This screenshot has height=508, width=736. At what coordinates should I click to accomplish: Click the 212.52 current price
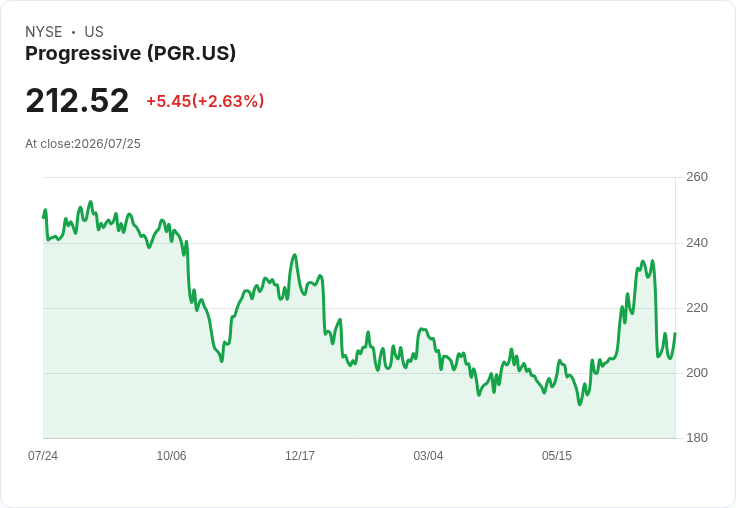[x=77, y=100]
